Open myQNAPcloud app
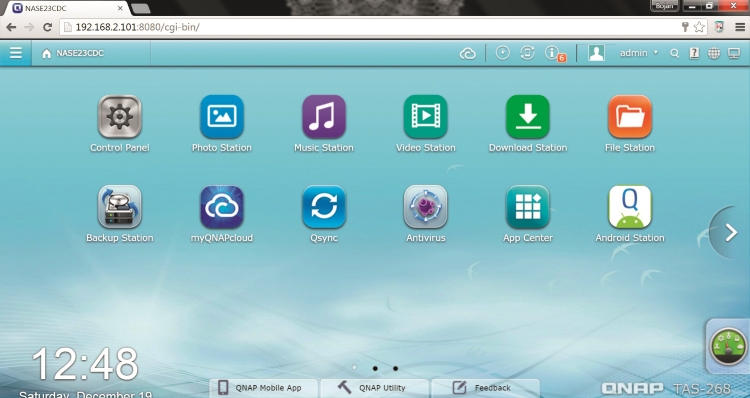Viewport: 750px width, 398px height. [222, 207]
